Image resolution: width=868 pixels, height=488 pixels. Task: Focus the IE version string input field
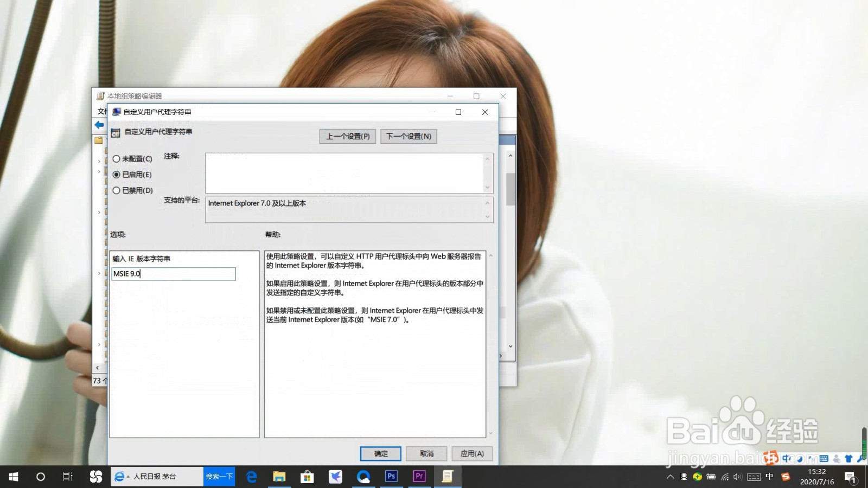(174, 274)
